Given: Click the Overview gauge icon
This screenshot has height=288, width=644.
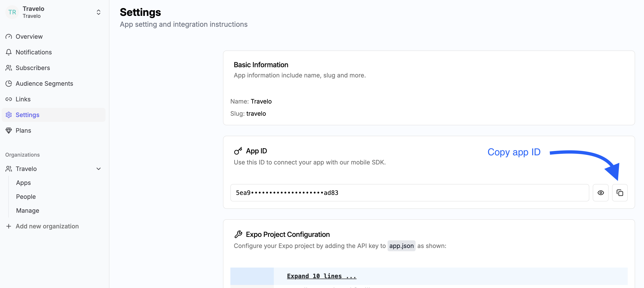Looking at the screenshot, I should click(9, 37).
